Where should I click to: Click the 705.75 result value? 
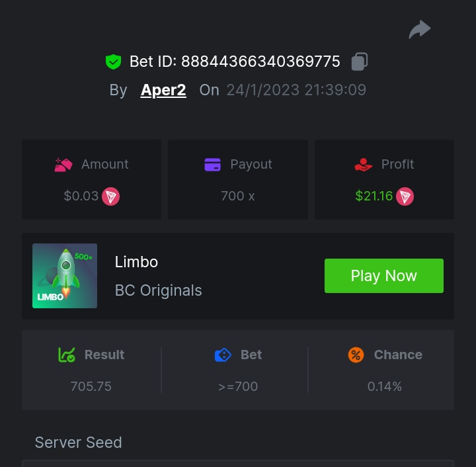pyautogui.click(x=91, y=386)
